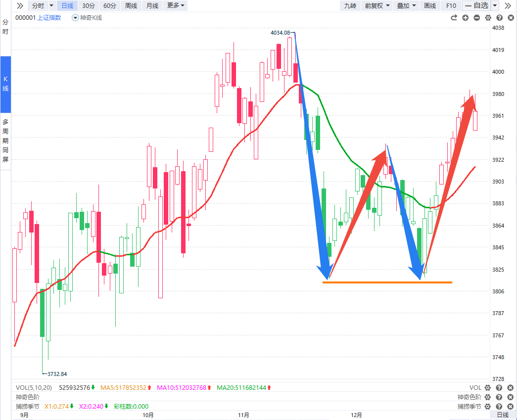Click the 11月 marker on time axis

(243, 415)
